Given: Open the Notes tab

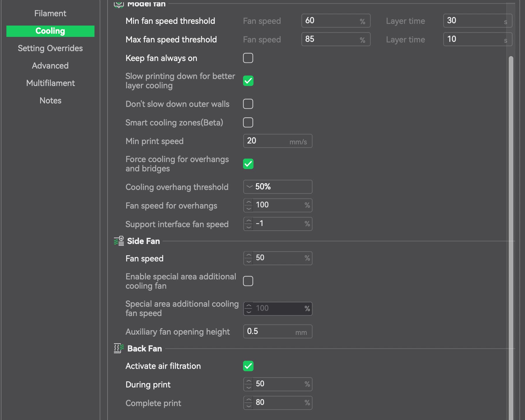Looking at the screenshot, I should point(50,100).
